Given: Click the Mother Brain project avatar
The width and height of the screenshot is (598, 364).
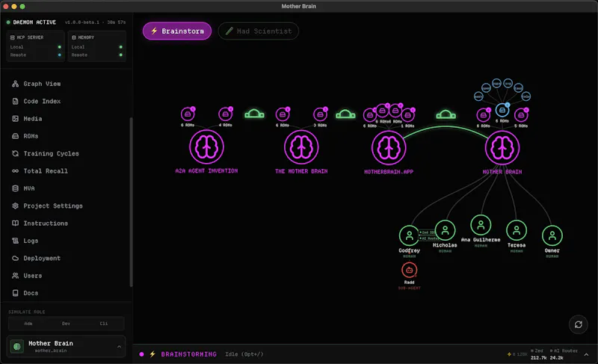Looking at the screenshot, I should pos(16,347).
